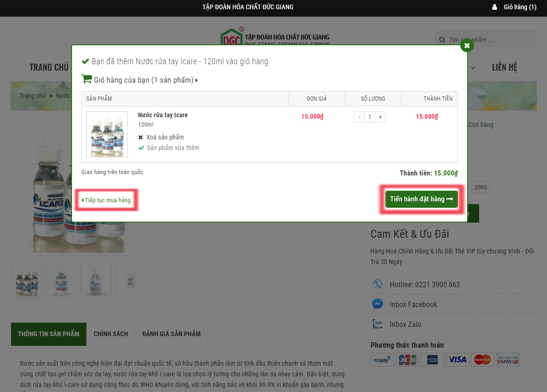The width and height of the screenshot is (547, 392).
Task: Switch to CHÍNH SÁCH tab
Action: click(111, 334)
